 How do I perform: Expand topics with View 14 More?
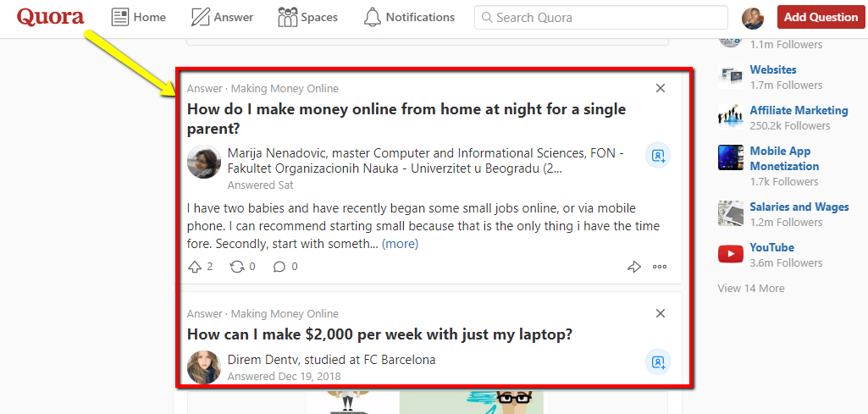click(750, 289)
